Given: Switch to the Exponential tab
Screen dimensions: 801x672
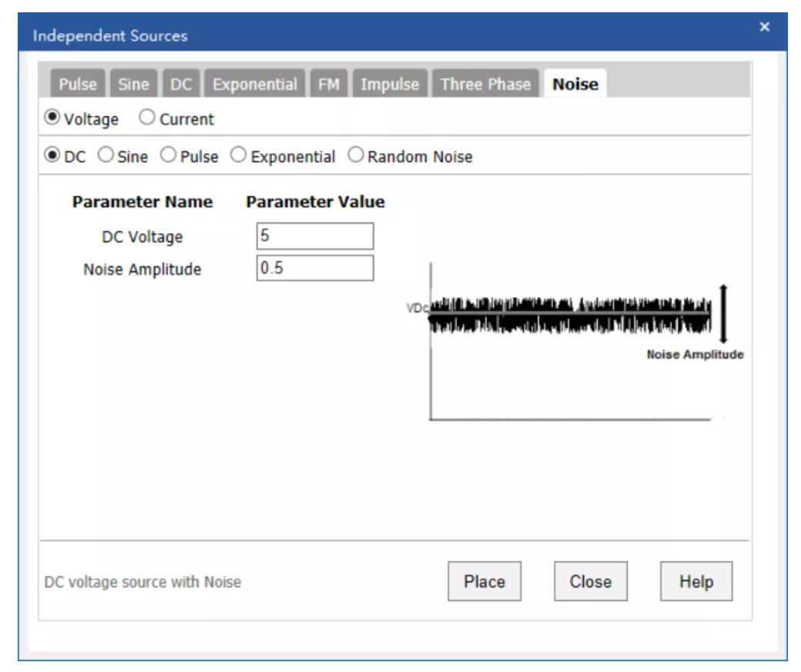Looking at the screenshot, I should click(x=254, y=84).
